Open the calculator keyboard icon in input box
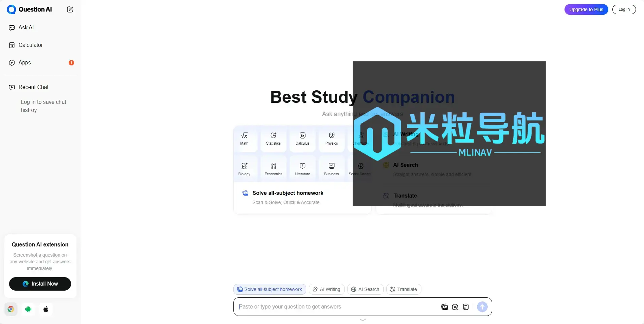 (x=466, y=307)
